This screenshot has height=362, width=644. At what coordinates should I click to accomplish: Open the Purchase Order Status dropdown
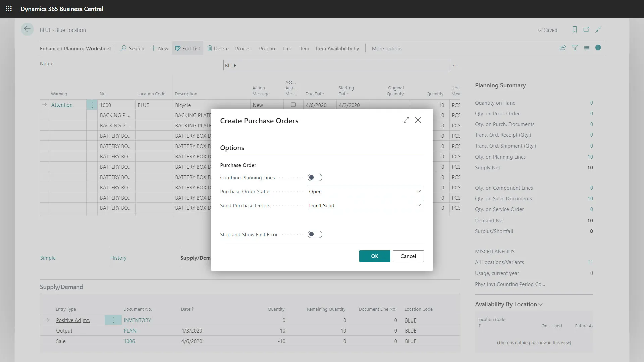pos(365,191)
